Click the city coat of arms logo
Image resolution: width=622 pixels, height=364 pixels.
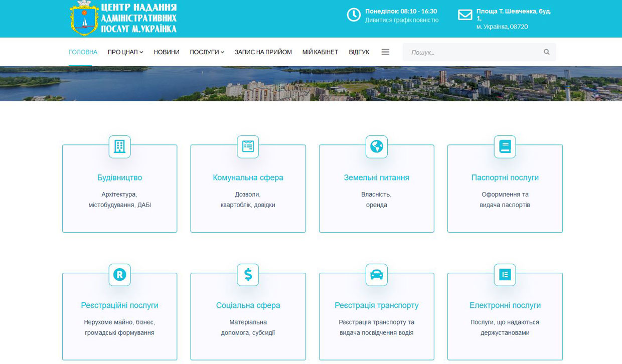(x=84, y=19)
